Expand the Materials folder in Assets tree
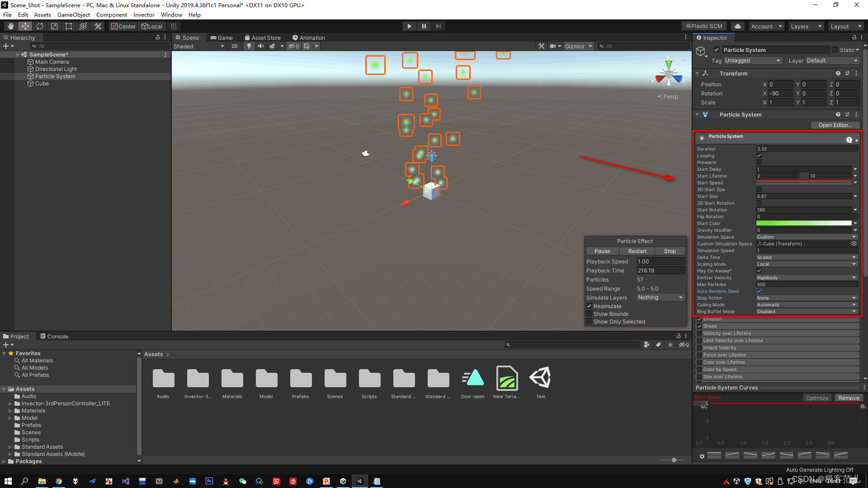 coord(10,411)
